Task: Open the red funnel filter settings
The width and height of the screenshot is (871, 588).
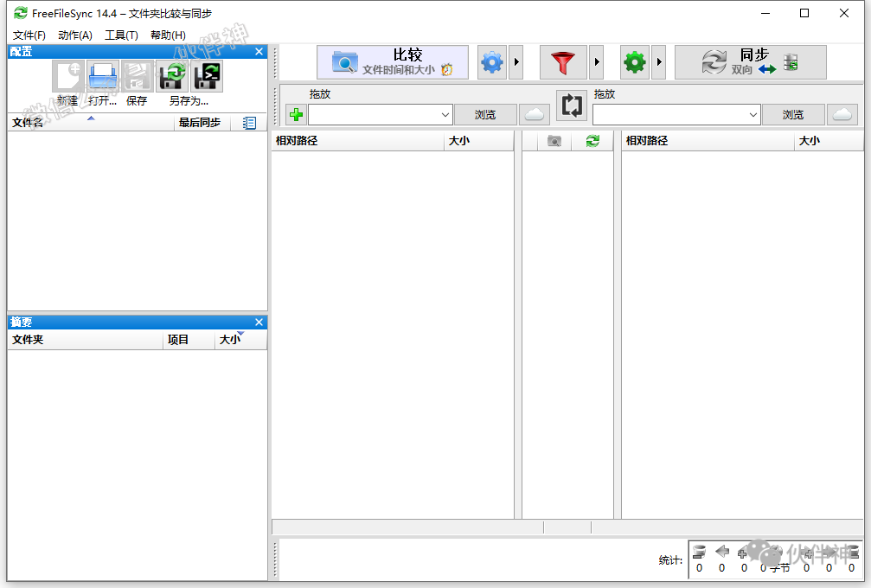Action: click(x=563, y=62)
